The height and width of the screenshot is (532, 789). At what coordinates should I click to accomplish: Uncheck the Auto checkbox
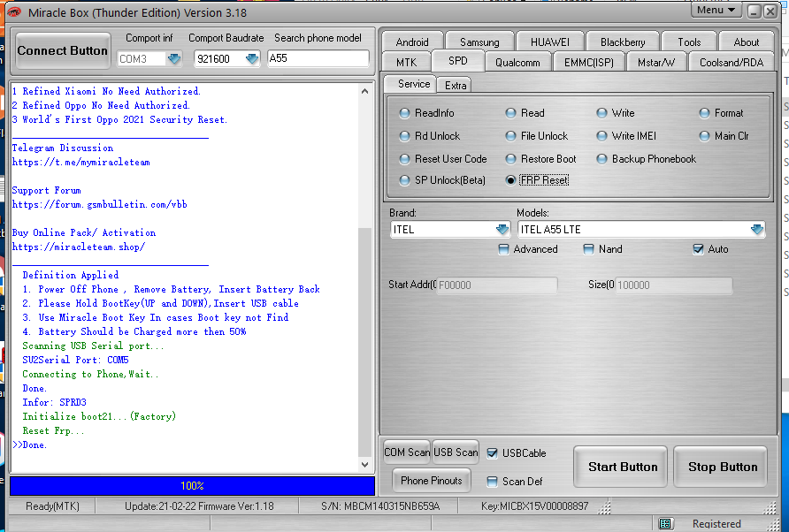[x=698, y=249]
